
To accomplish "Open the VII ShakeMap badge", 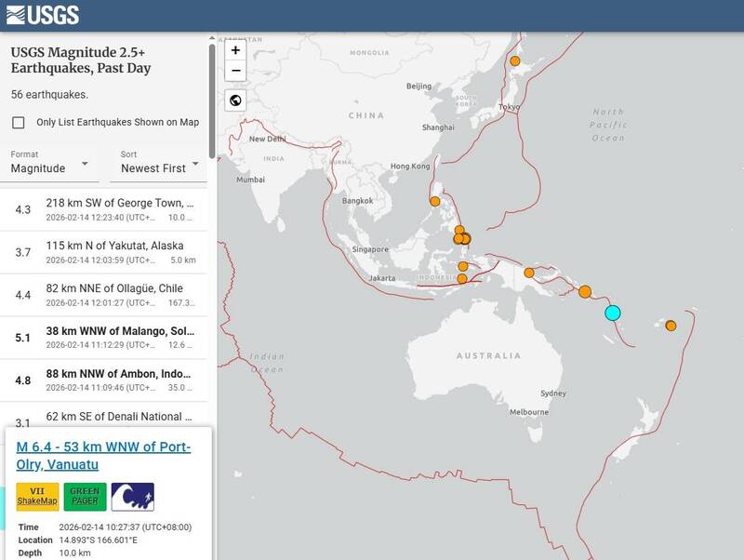I will 37,497.
